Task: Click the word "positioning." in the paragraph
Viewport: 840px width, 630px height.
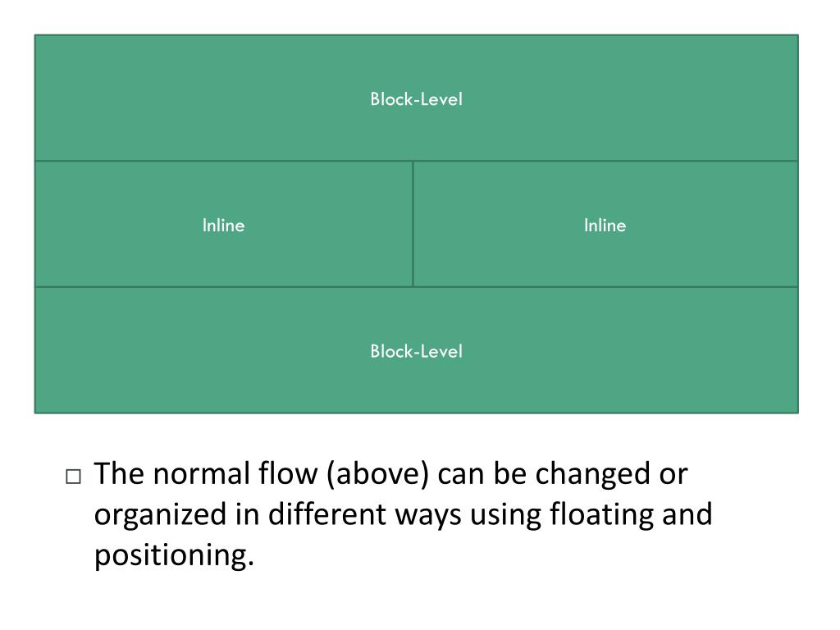Action: [174, 555]
